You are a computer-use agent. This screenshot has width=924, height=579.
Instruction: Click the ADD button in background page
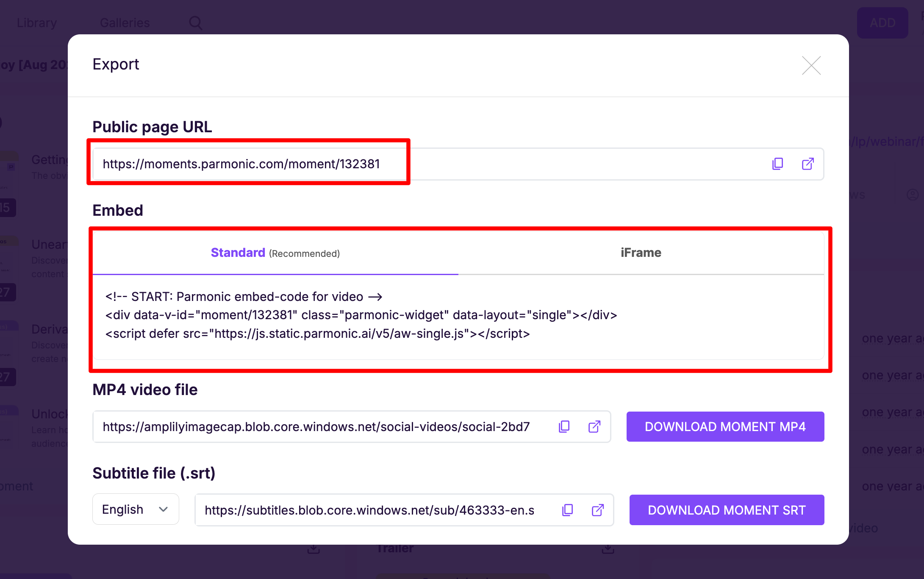click(882, 23)
